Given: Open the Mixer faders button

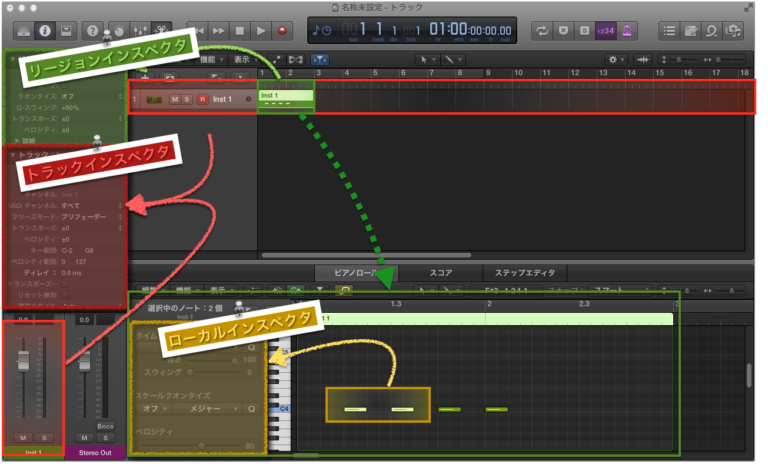Looking at the screenshot, I should tap(140, 31).
